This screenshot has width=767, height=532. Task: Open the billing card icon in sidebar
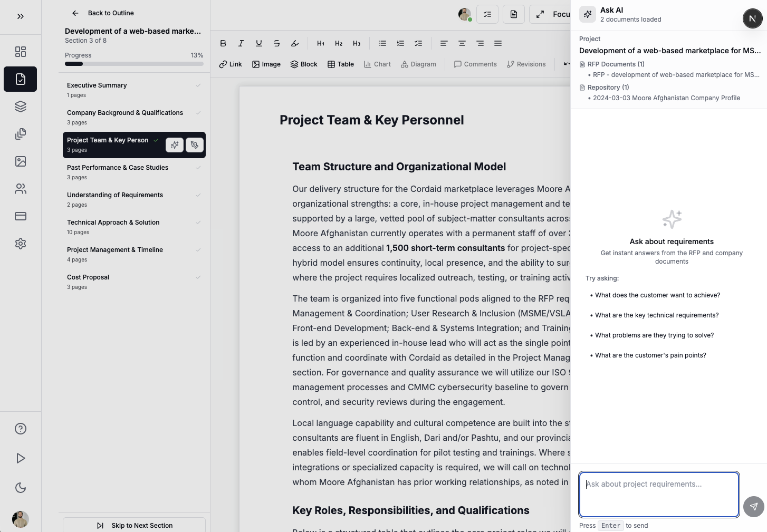pyautogui.click(x=21, y=216)
